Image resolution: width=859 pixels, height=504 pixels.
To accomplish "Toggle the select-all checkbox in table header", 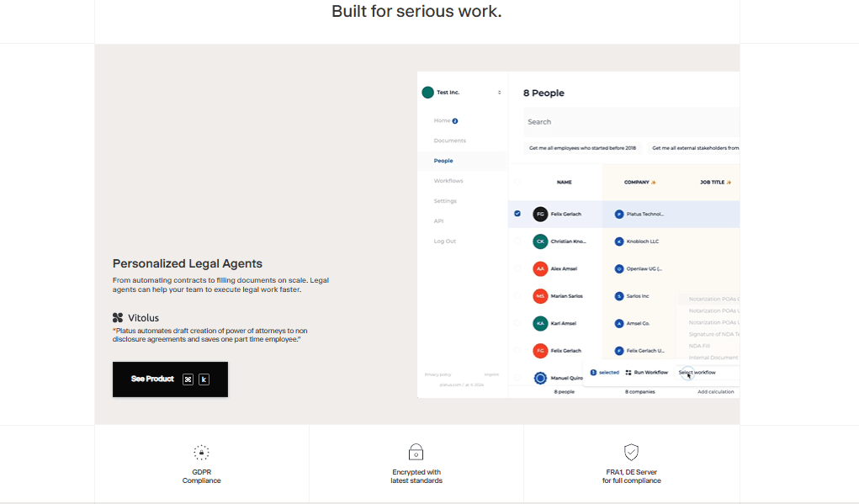I will [x=517, y=182].
